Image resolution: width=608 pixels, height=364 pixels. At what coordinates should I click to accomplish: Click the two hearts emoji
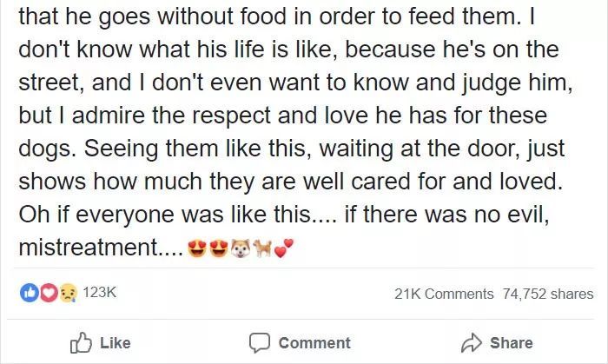click(x=284, y=248)
